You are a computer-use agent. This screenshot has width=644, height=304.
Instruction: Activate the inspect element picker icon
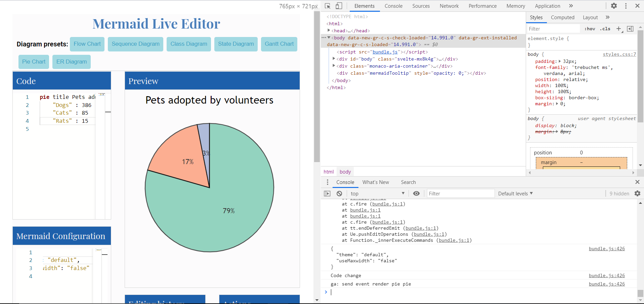tap(328, 6)
